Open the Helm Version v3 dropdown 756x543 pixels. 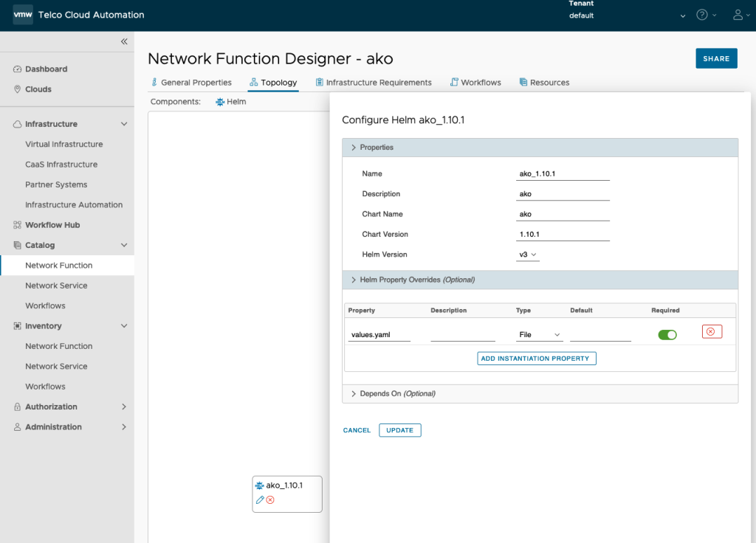[x=527, y=255]
